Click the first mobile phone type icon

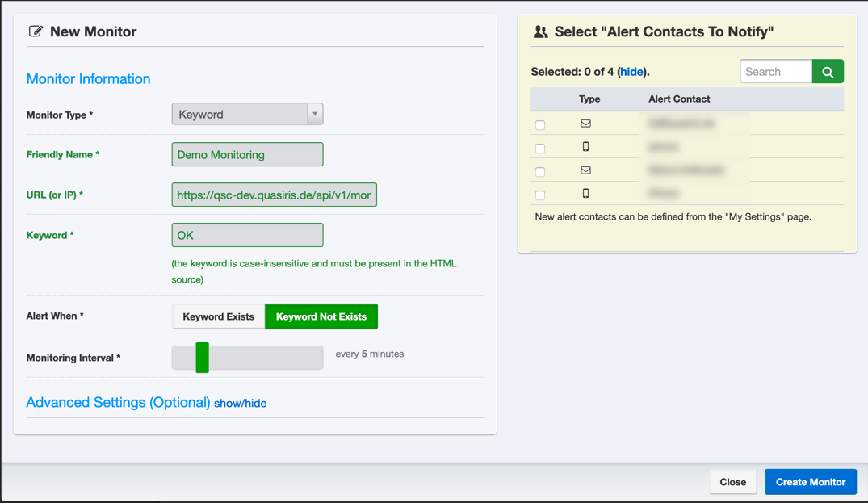point(585,147)
